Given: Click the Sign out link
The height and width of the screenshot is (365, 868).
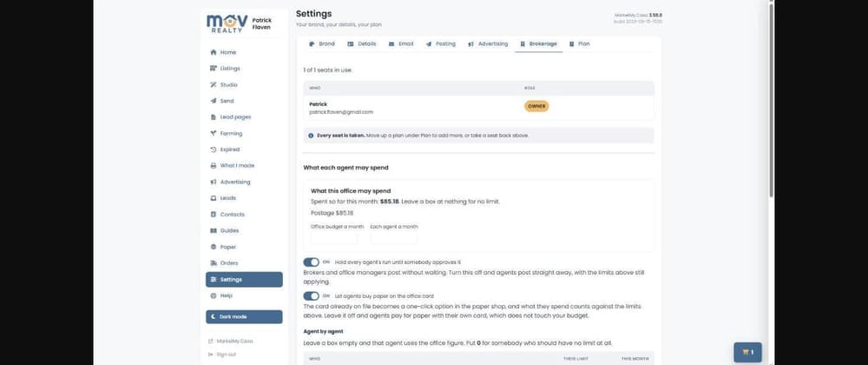Looking at the screenshot, I should 222,354.
